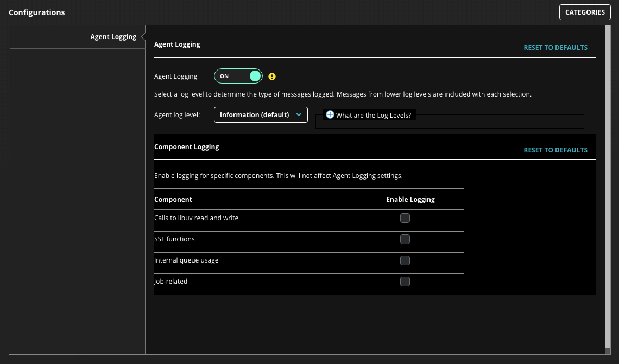The image size is (619, 364).
Task: Click the Component Logging section heading
Action: pyautogui.click(x=186, y=146)
